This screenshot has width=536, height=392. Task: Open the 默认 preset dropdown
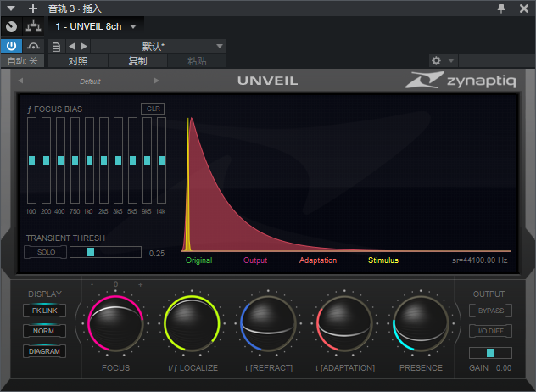click(159, 46)
